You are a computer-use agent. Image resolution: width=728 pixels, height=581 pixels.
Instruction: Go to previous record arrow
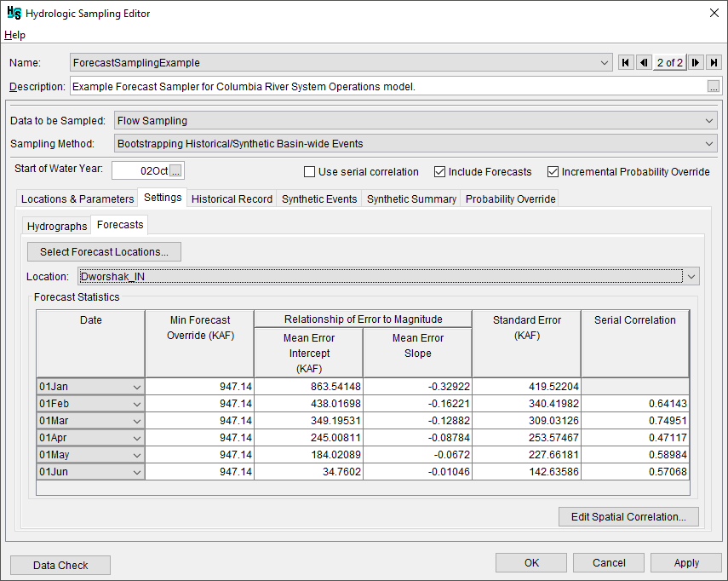(x=644, y=62)
